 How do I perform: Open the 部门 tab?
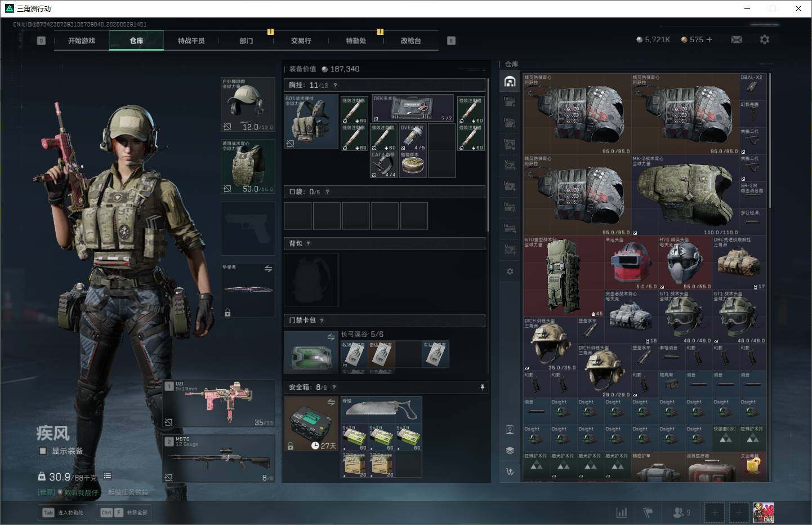[246, 41]
